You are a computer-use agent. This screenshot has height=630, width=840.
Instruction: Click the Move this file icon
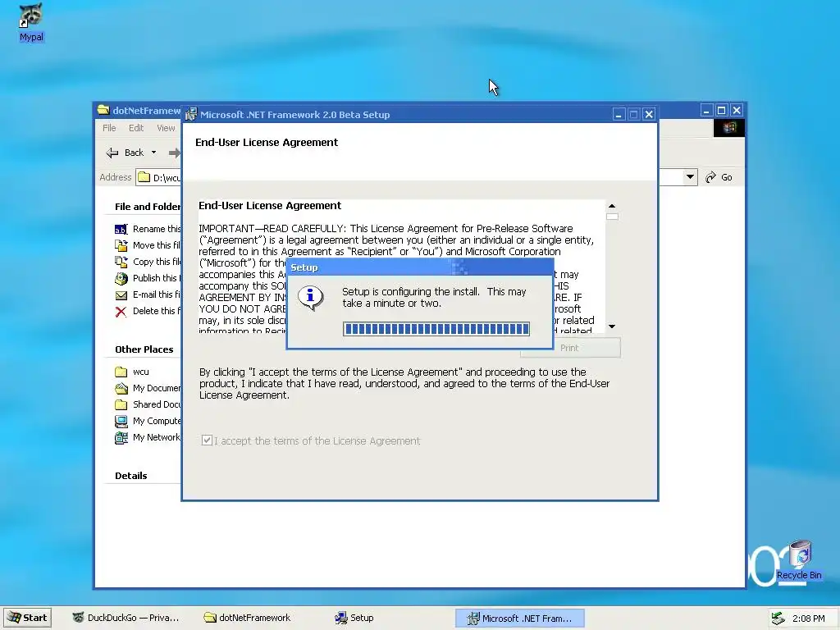121,245
